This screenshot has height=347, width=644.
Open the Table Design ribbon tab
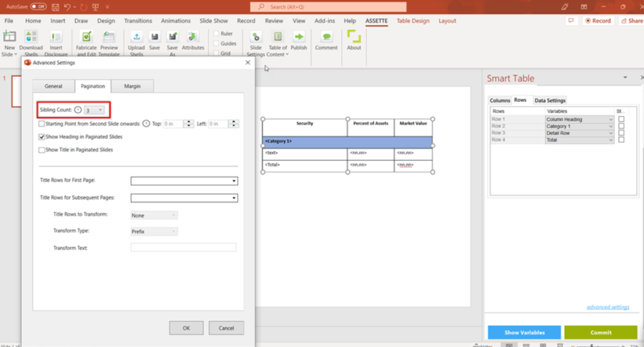tap(413, 21)
